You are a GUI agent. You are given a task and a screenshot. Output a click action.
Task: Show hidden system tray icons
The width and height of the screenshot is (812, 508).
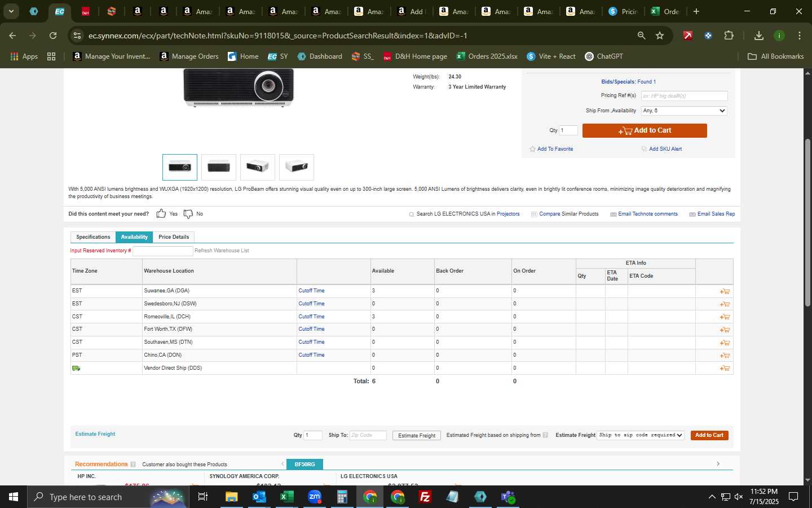point(712,497)
